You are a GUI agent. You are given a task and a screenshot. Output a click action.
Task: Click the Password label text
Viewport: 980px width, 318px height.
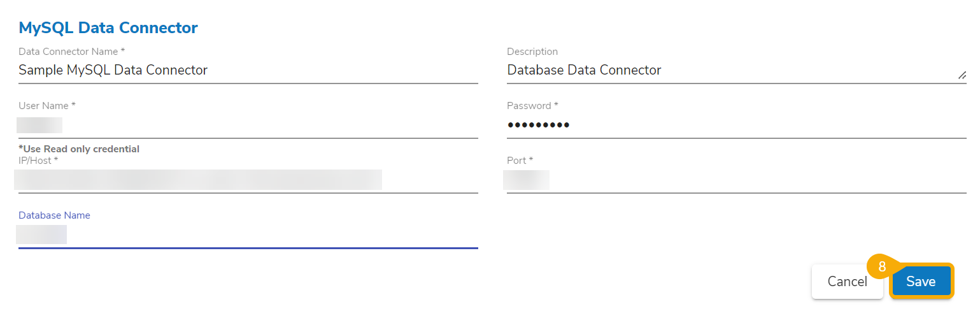pos(532,106)
